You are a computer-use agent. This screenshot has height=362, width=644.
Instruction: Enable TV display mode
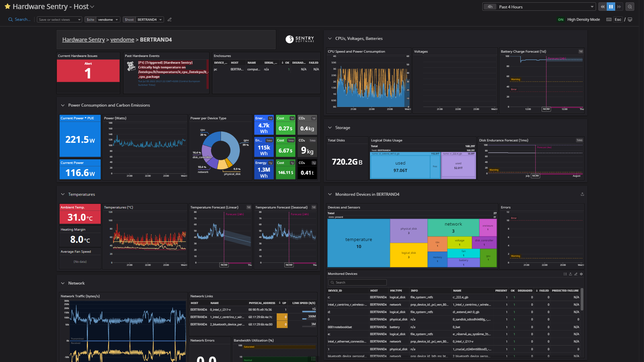tap(630, 19)
